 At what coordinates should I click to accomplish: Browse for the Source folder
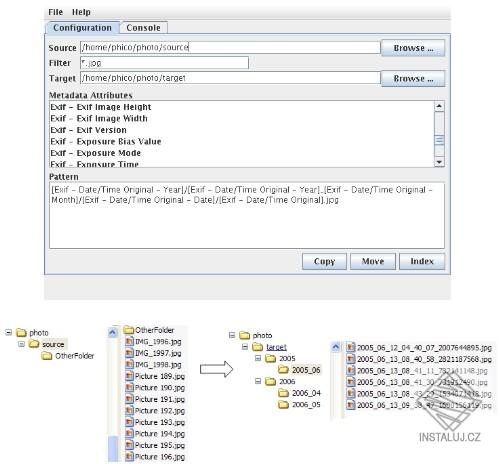(x=413, y=48)
